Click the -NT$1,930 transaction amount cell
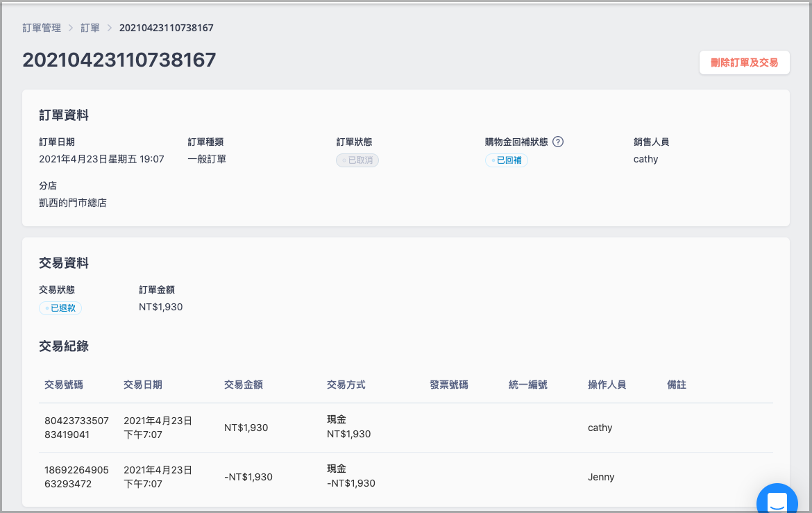812x513 pixels. click(x=248, y=477)
